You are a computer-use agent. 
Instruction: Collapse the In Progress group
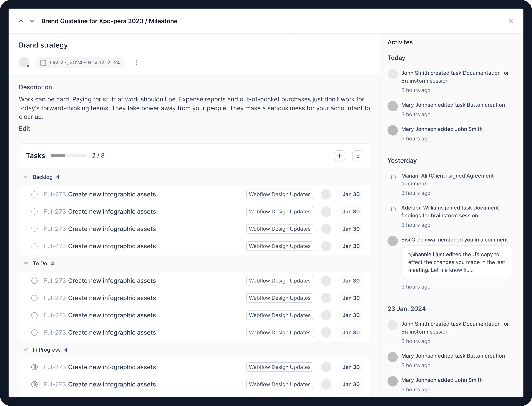(x=26, y=350)
